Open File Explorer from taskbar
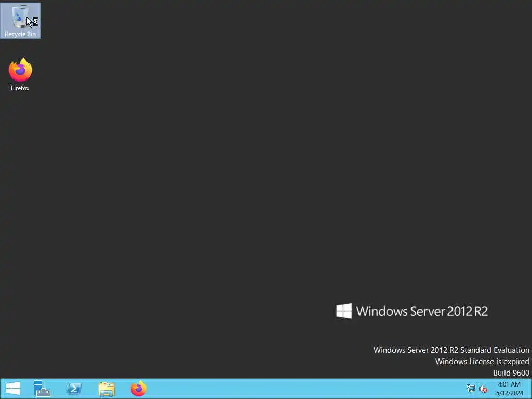 (x=107, y=389)
